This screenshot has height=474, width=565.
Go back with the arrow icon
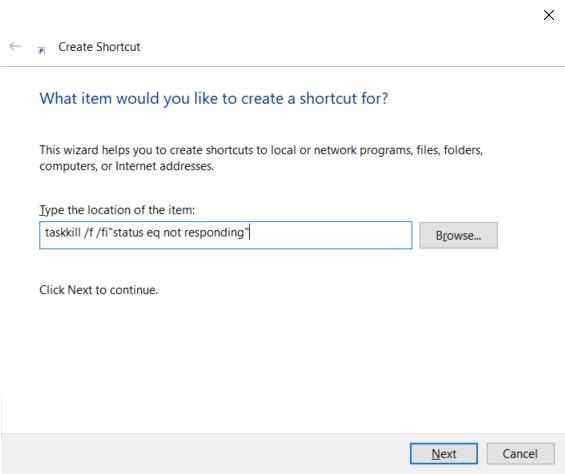pos(15,46)
